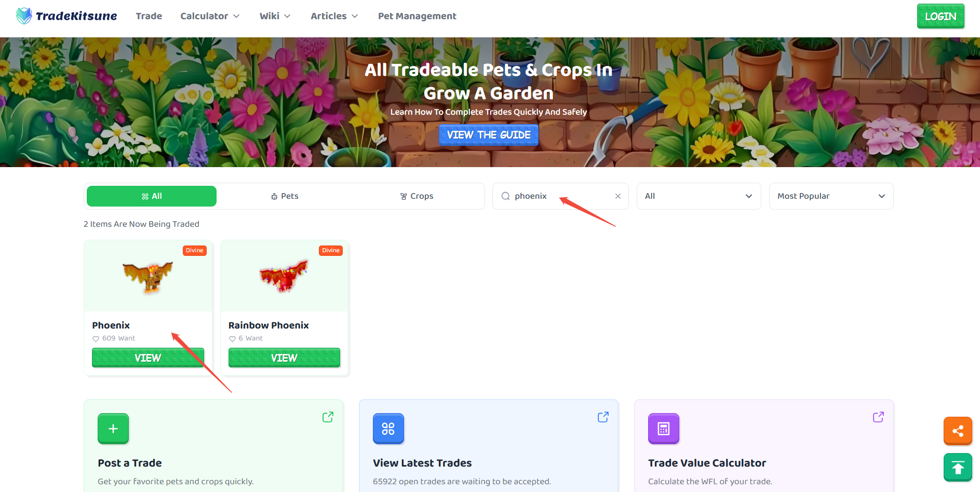
Task: Expand the Wiki menu
Action: coord(275,16)
